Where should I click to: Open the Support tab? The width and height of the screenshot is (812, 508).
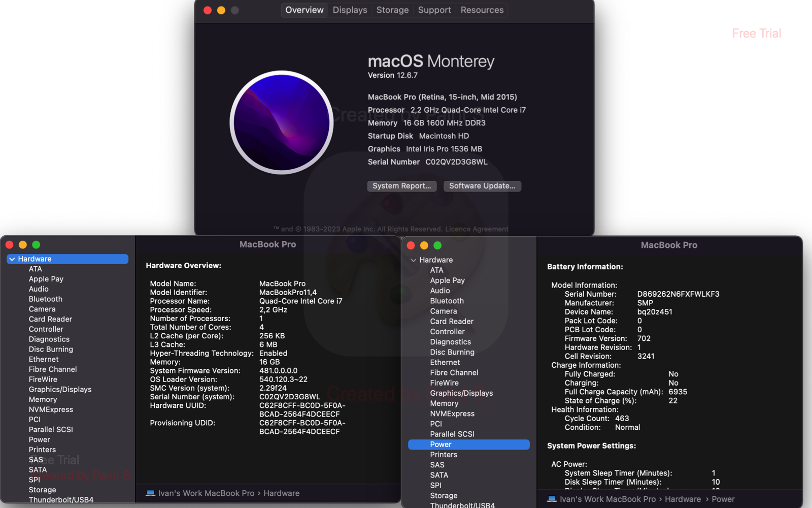coord(434,10)
